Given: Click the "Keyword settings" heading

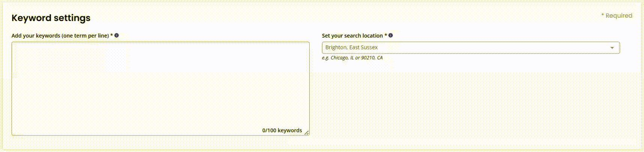Looking at the screenshot, I should [x=51, y=18].
